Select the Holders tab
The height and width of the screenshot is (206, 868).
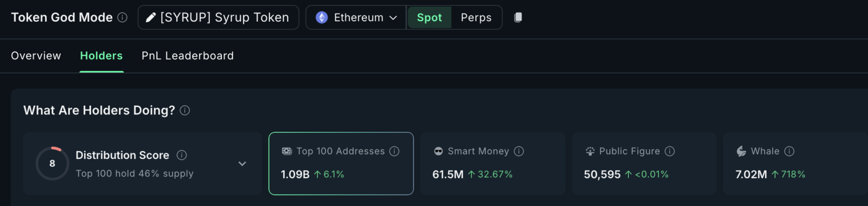click(101, 56)
